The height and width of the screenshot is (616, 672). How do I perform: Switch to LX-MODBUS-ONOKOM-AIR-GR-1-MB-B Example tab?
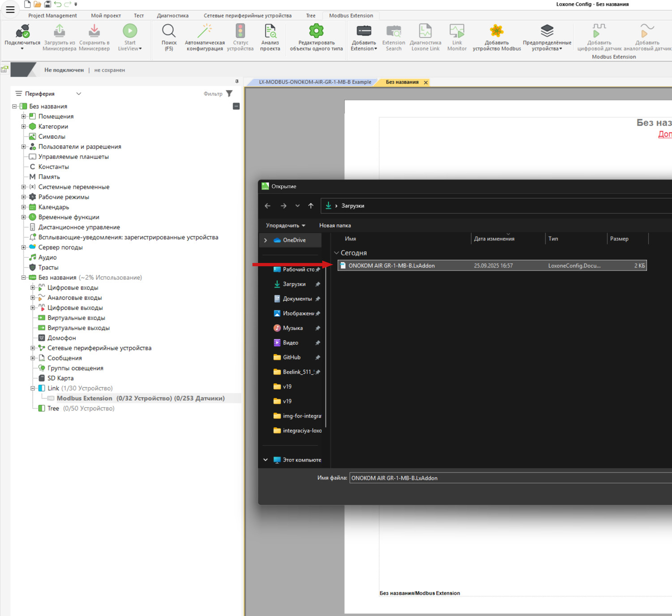coord(314,82)
